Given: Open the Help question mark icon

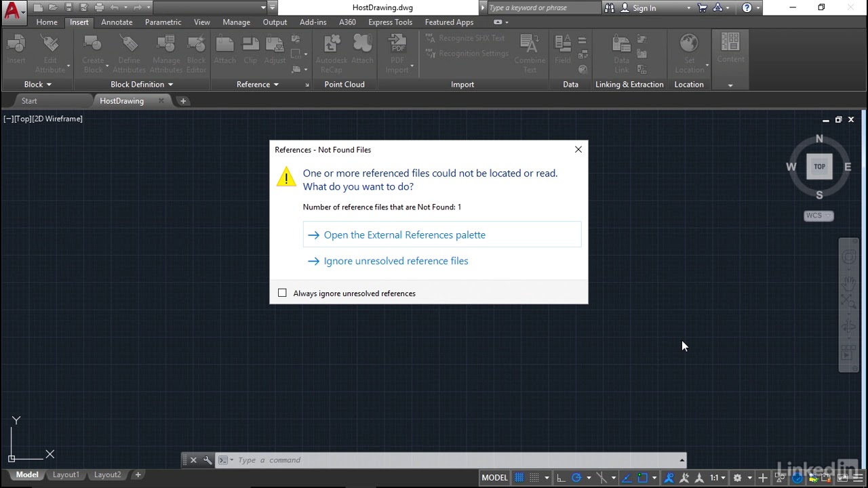Looking at the screenshot, I should coord(747,8).
